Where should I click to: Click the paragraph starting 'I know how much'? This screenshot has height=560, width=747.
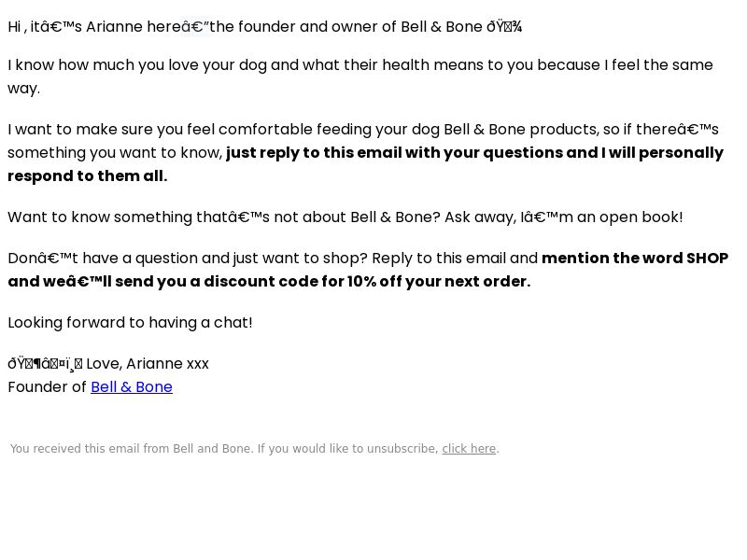click(360, 77)
